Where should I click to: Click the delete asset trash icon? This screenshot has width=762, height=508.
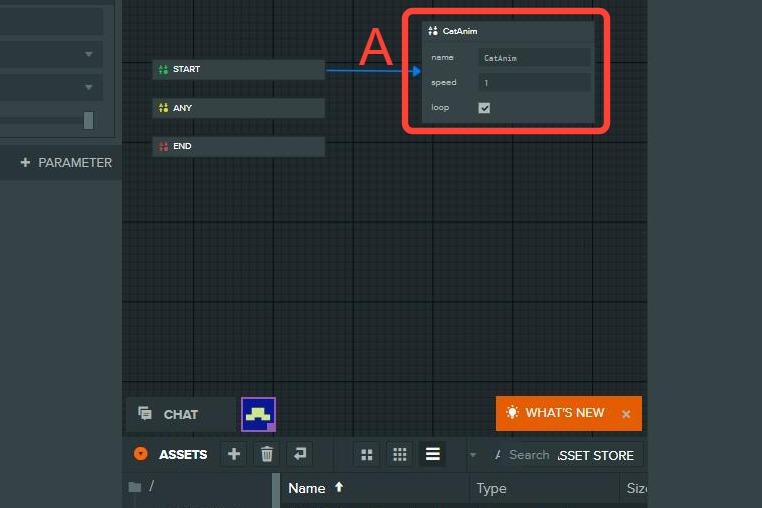click(x=267, y=454)
